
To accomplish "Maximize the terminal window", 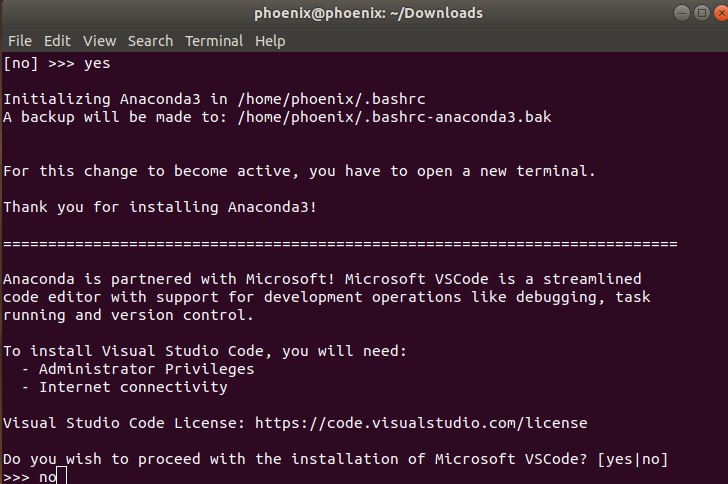I will [x=702, y=13].
